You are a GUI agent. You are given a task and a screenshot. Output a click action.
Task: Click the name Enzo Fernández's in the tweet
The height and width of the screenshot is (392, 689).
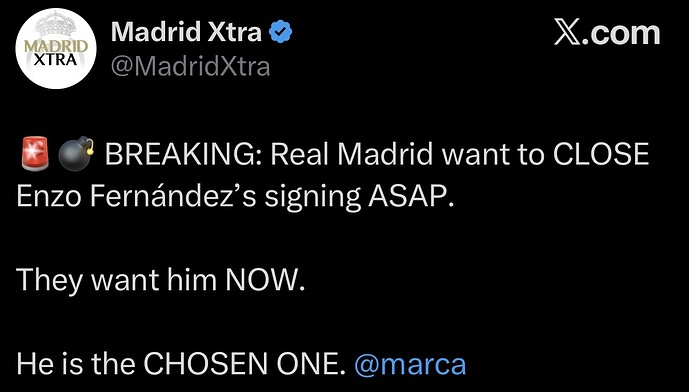pyautogui.click(x=136, y=198)
